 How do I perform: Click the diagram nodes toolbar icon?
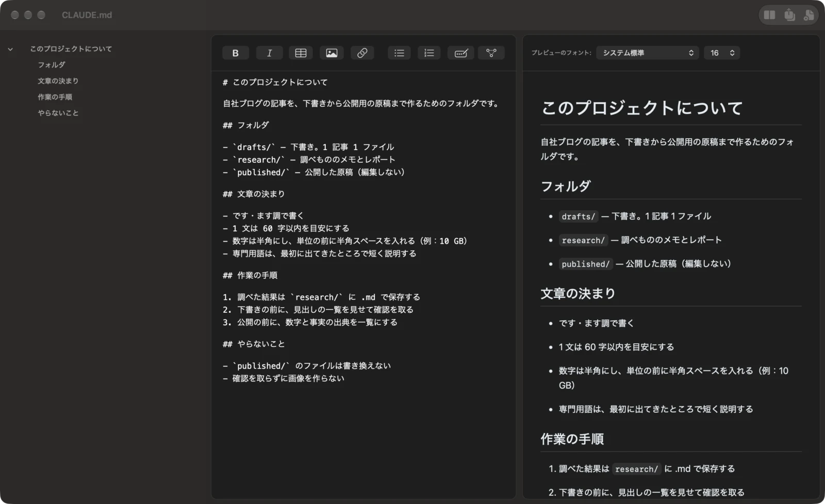click(491, 53)
